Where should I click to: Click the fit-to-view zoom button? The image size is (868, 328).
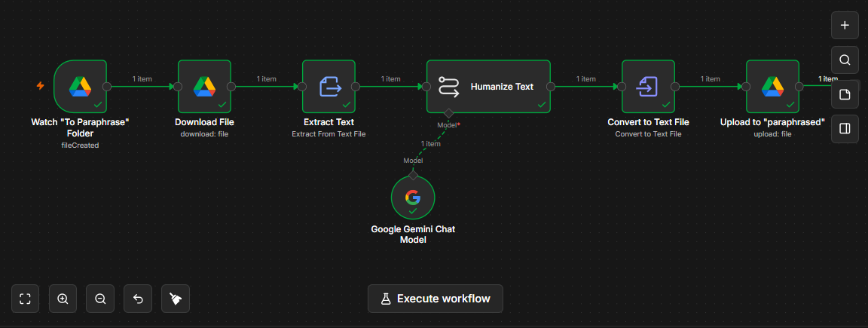click(x=25, y=299)
